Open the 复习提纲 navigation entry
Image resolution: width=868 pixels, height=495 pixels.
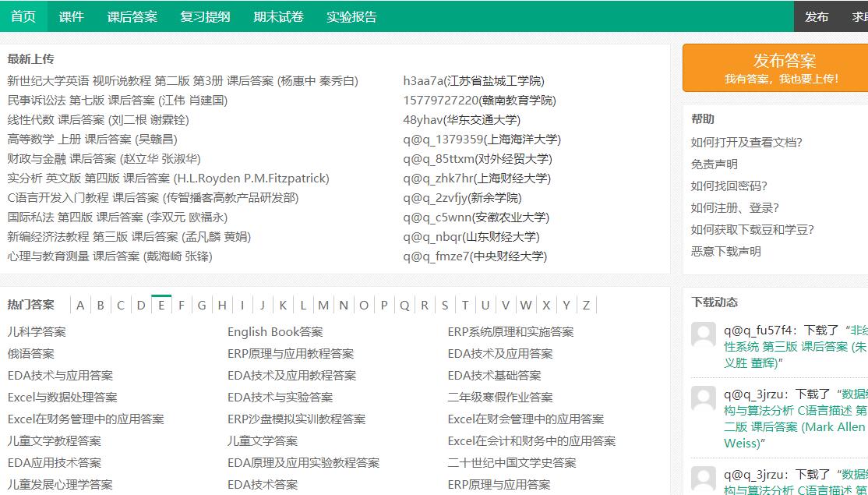tap(204, 16)
